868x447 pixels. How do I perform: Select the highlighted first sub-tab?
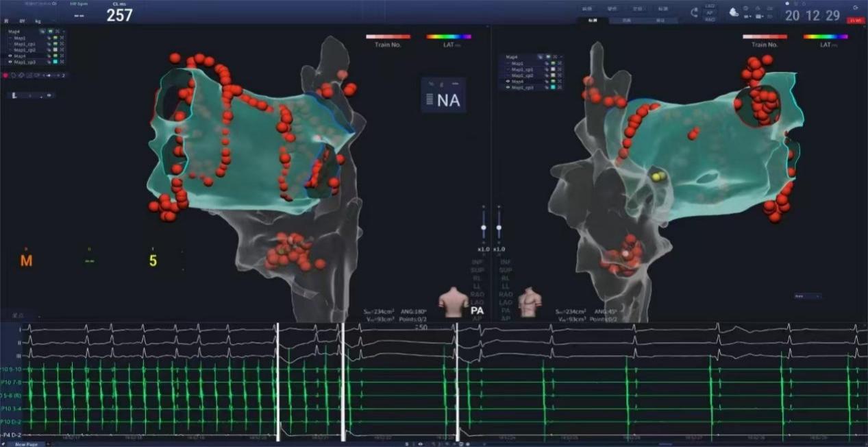pyautogui.click(x=593, y=21)
